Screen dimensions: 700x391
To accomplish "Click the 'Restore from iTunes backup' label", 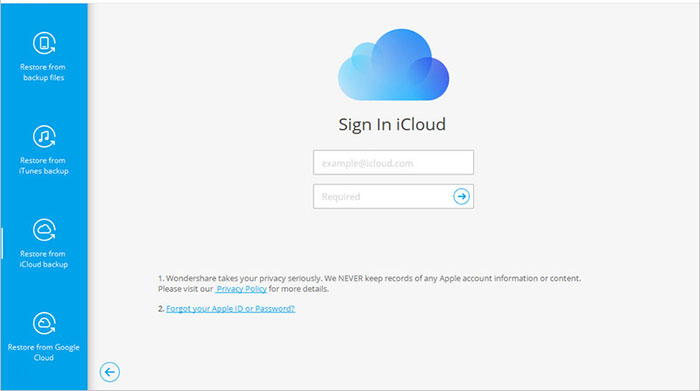I will click(x=43, y=166).
